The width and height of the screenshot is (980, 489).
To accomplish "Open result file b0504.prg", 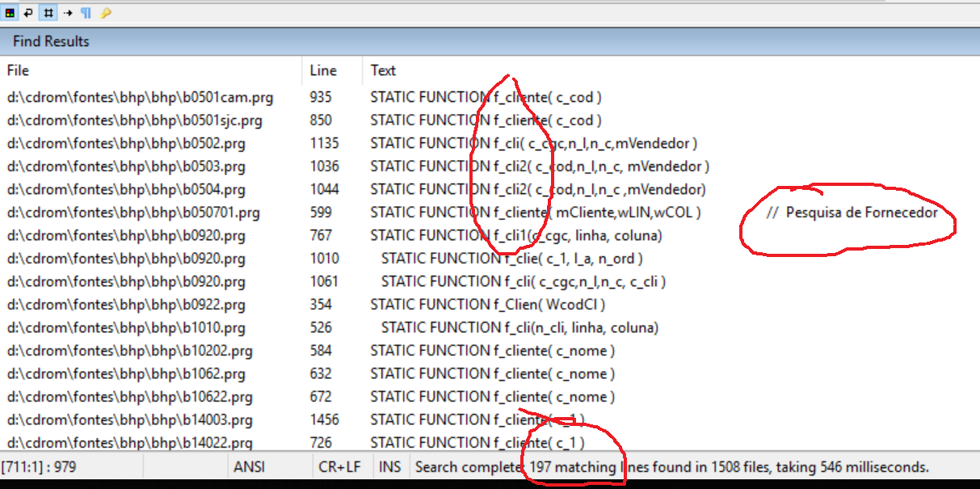I will pyautogui.click(x=126, y=190).
